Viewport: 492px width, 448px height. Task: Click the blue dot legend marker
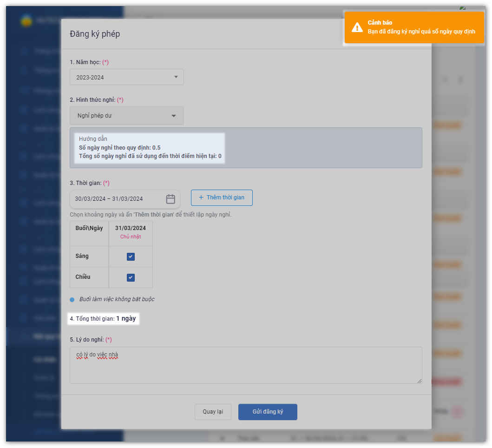click(x=72, y=300)
